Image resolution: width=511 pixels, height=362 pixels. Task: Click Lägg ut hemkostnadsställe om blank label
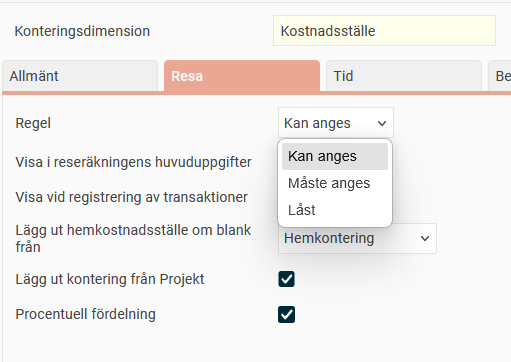coord(133,238)
